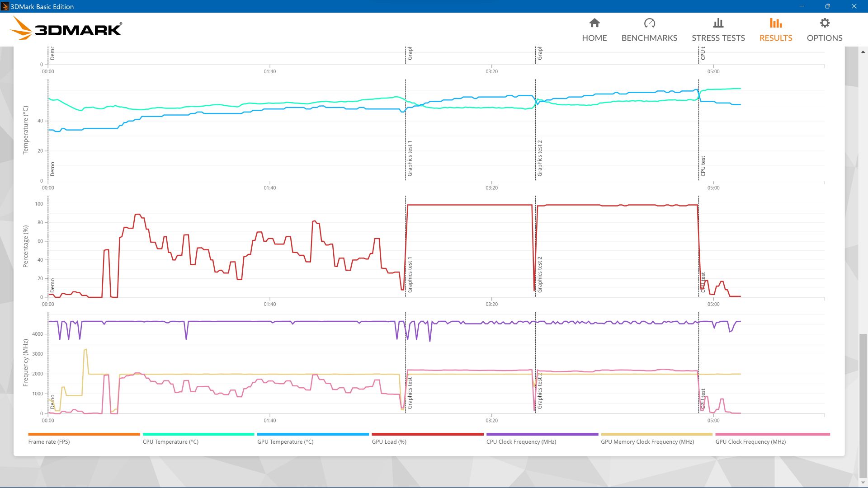
Task: Click Graphics test 1 marker in temperature chart
Action: (410, 158)
